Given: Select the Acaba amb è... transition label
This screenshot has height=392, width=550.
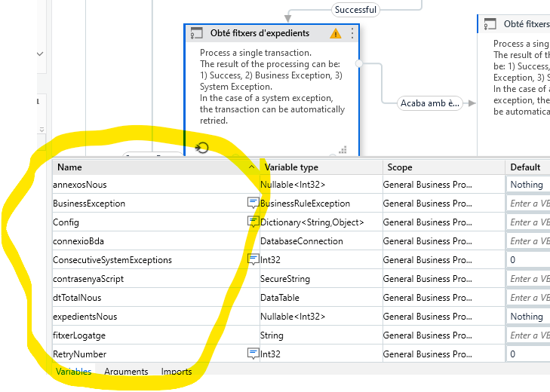Looking at the screenshot, I should coord(430,103).
